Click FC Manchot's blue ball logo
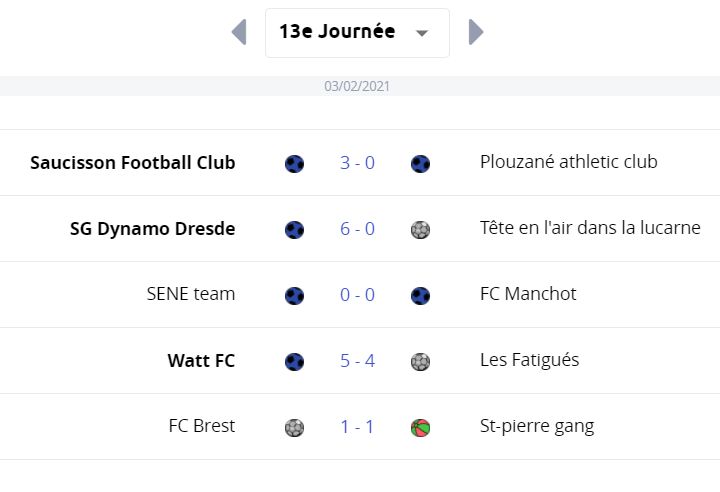This screenshot has height=492, width=720. (x=420, y=295)
